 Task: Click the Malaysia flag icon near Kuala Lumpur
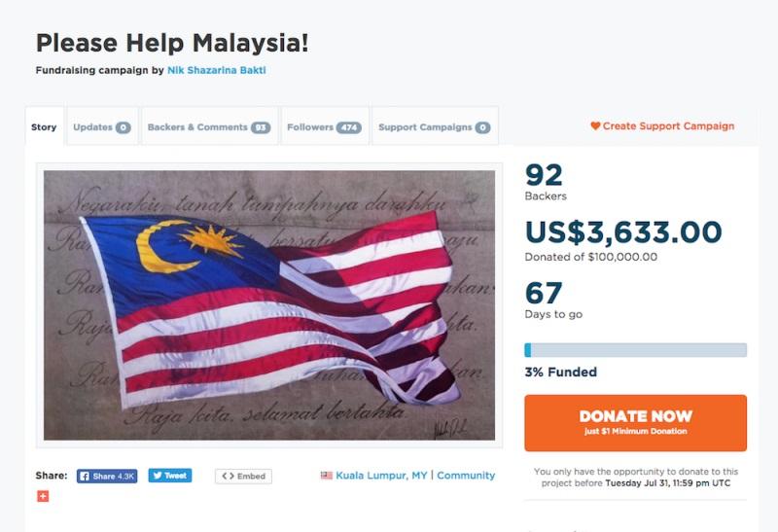point(327,476)
